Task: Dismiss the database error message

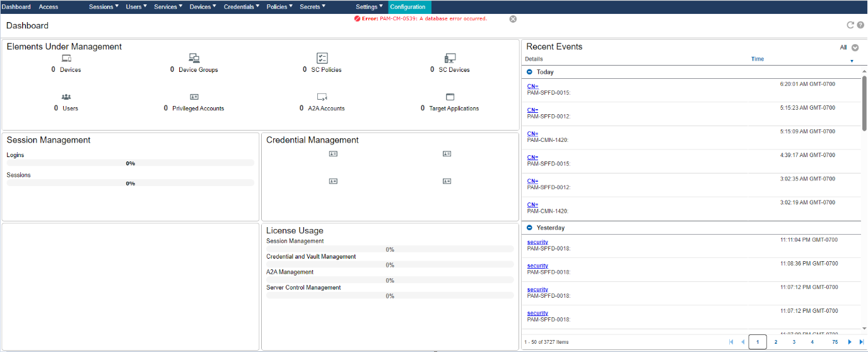Action: click(513, 19)
